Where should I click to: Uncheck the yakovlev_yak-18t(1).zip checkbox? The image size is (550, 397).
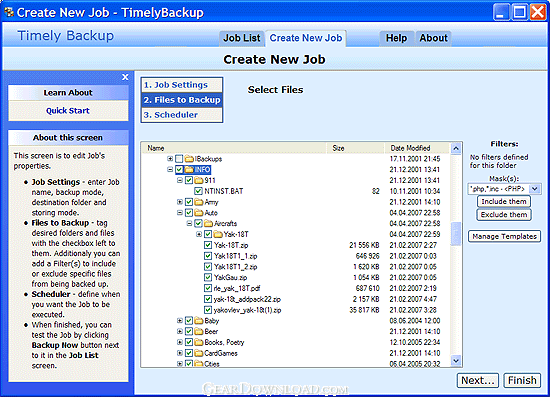tap(208, 310)
